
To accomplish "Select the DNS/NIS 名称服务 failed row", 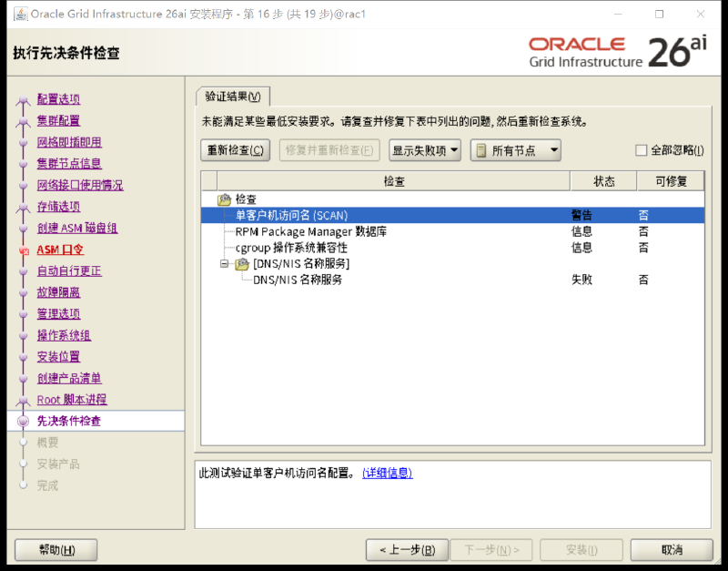I will tap(452, 280).
